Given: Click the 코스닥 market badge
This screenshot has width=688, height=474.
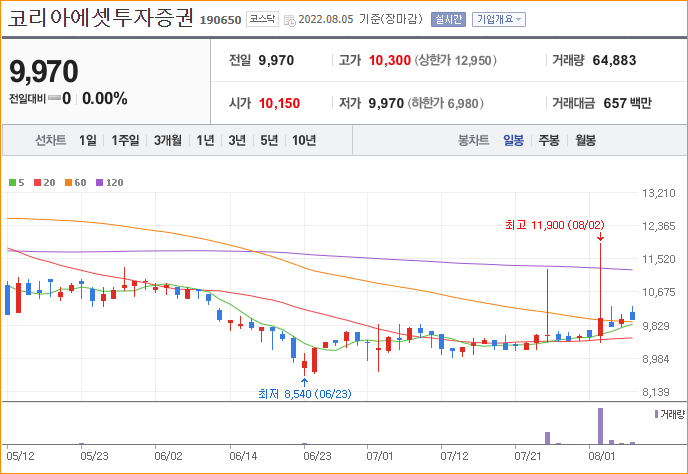Looking at the screenshot, I should pos(262,19).
